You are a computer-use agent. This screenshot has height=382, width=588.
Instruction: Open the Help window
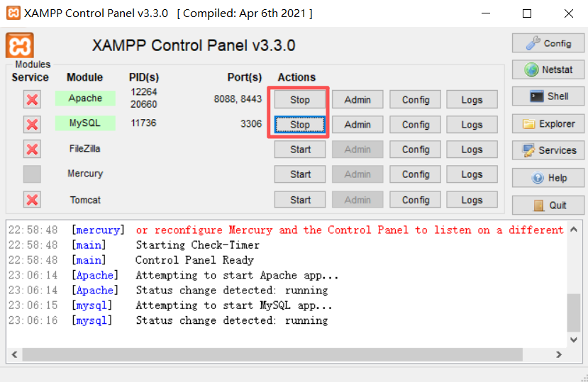tap(548, 178)
